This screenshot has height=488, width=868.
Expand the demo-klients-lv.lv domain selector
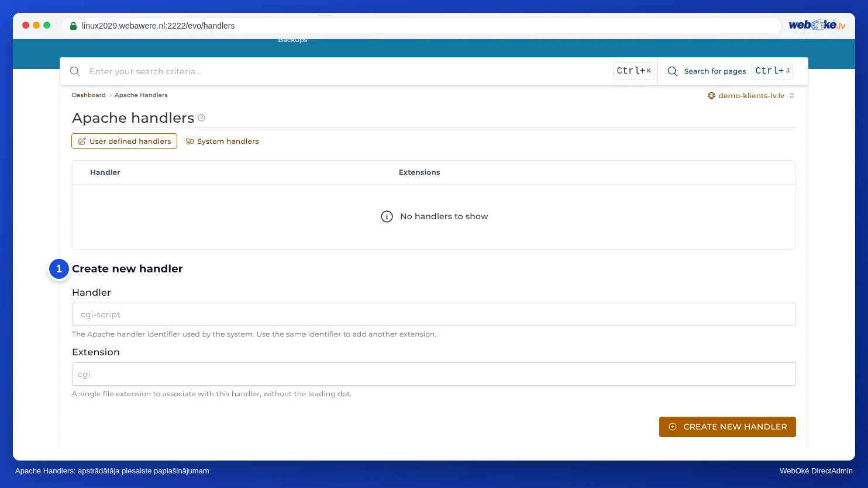tap(751, 96)
